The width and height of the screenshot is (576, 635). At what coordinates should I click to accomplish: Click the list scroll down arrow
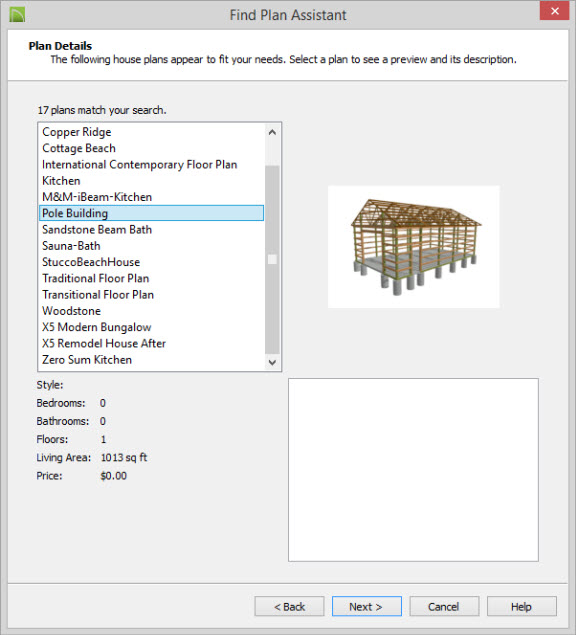272,362
